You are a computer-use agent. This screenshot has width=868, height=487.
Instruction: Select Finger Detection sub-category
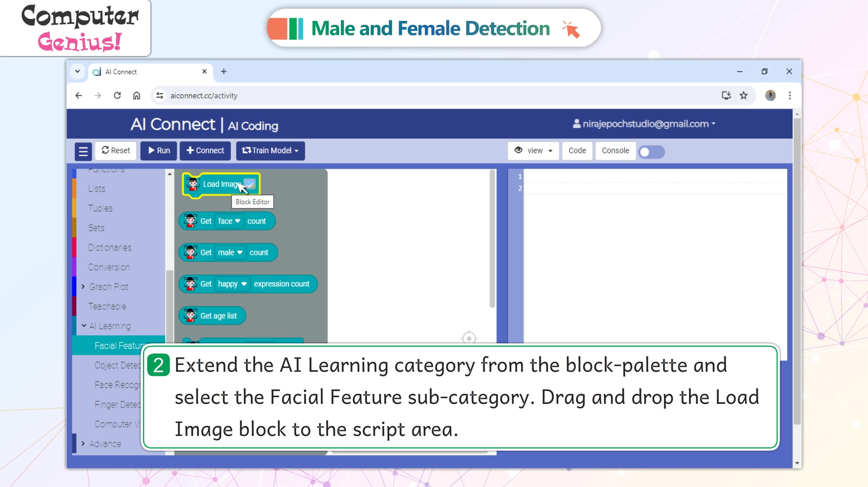coord(117,404)
